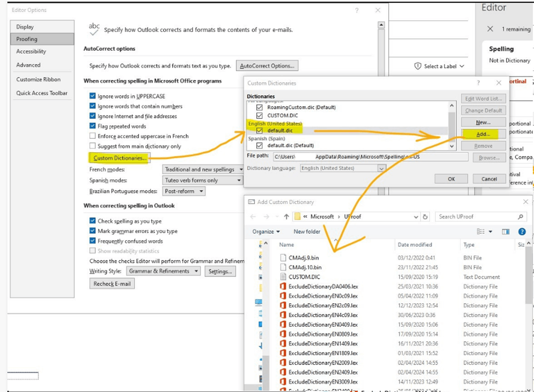534x392 pixels.
Task: Click the Custom Dictionaries help question mark
Action: click(x=479, y=83)
